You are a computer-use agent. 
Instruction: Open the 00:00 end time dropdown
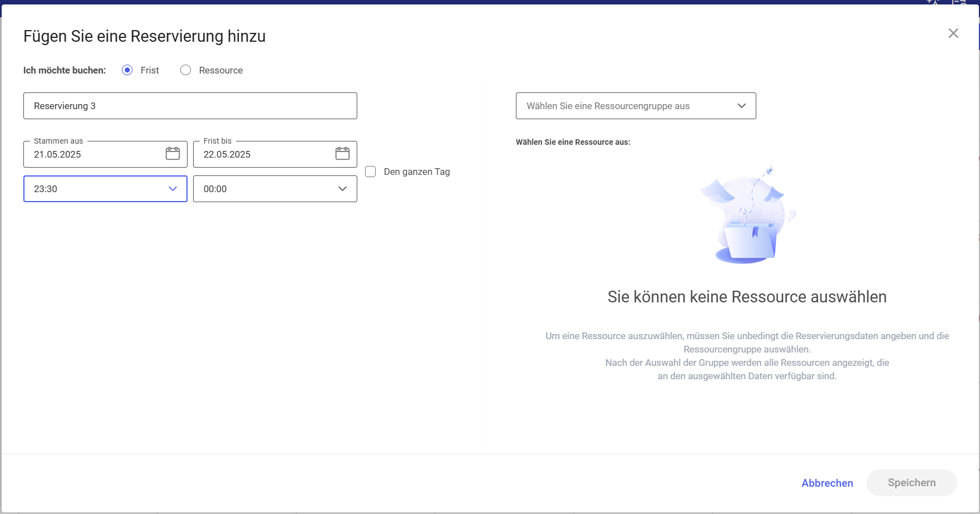275,189
